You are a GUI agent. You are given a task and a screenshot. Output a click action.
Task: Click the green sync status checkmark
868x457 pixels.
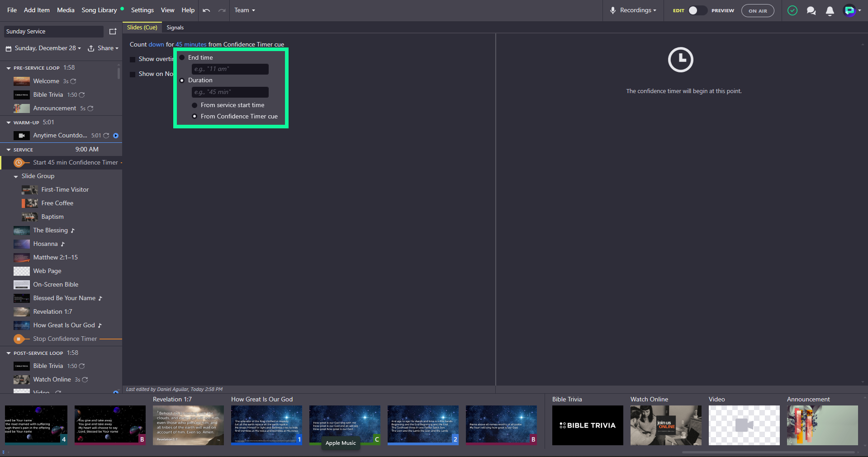click(792, 10)
